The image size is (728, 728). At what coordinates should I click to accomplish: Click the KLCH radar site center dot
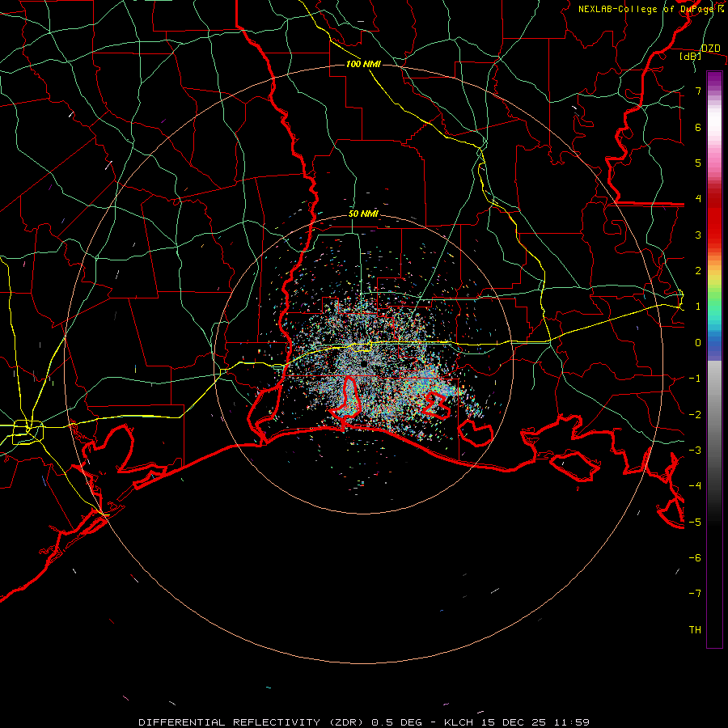pyautogui.click(x=364, y=363)
